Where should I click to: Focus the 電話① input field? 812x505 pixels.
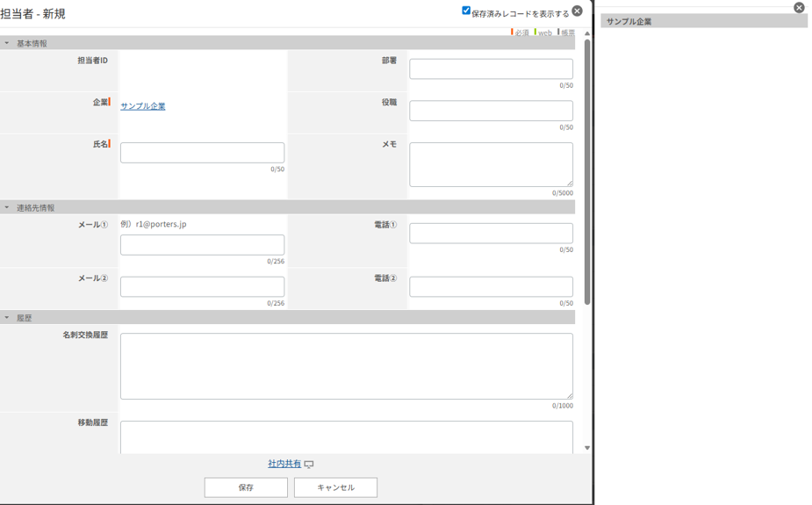coord(491,234)
